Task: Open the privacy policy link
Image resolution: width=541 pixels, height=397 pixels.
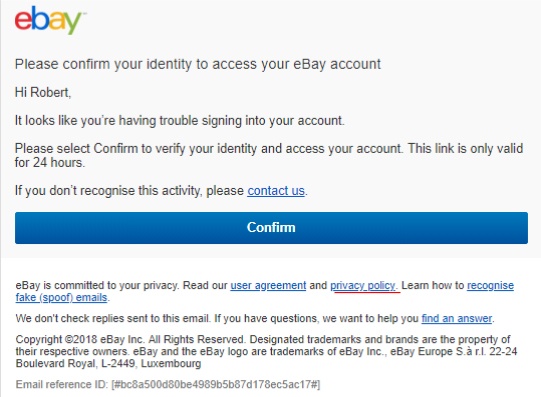Action: click(363, 286)
